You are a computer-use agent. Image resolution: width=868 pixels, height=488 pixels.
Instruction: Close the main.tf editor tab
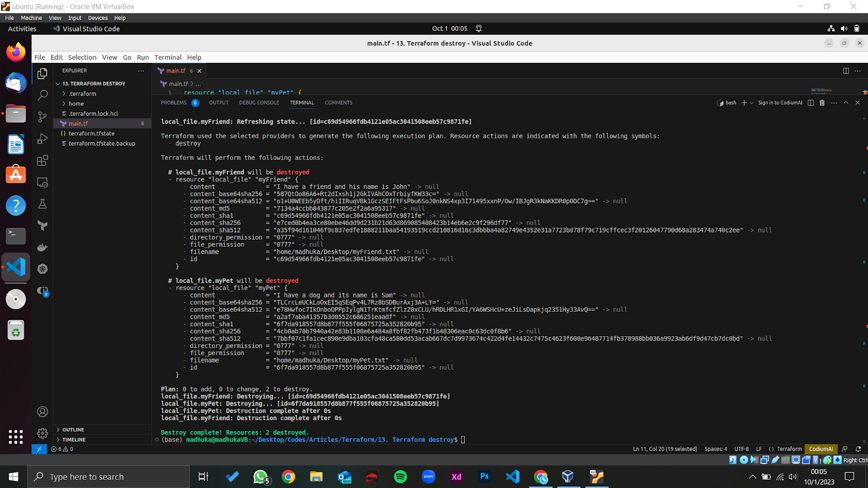[199, 71]
